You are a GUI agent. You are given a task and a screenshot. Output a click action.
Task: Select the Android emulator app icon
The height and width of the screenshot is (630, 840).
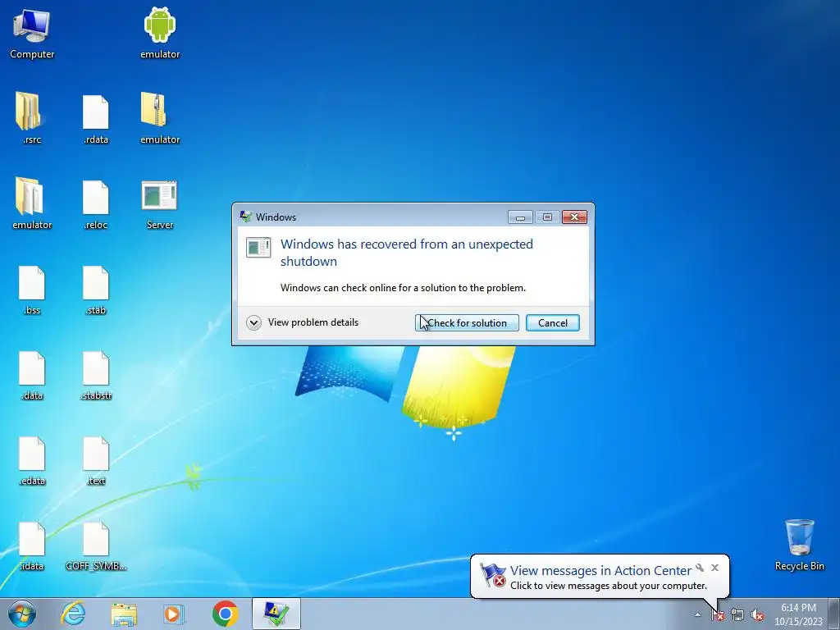(160, 33)
